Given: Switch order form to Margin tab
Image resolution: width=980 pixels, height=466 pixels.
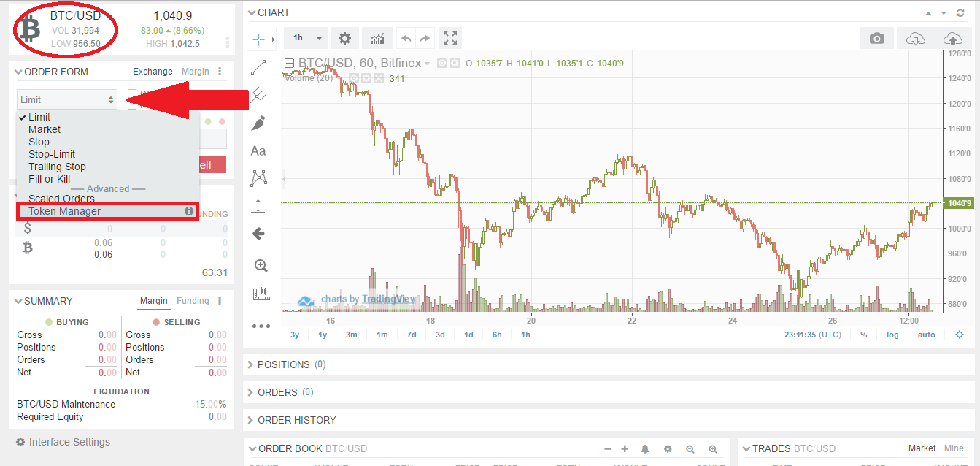Looking at the screenshot, I should click(195, 72).
